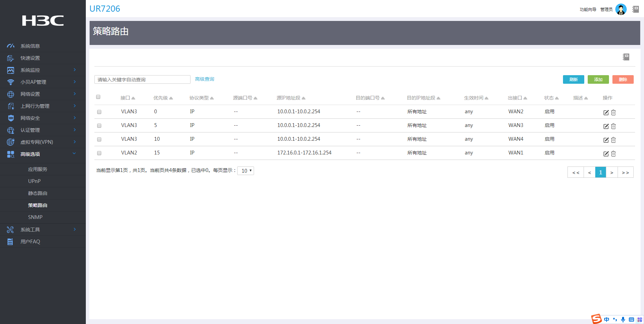Select the checkbox for priority 0 row
Viewport: 644px width, 324px height.
[99, 112]
